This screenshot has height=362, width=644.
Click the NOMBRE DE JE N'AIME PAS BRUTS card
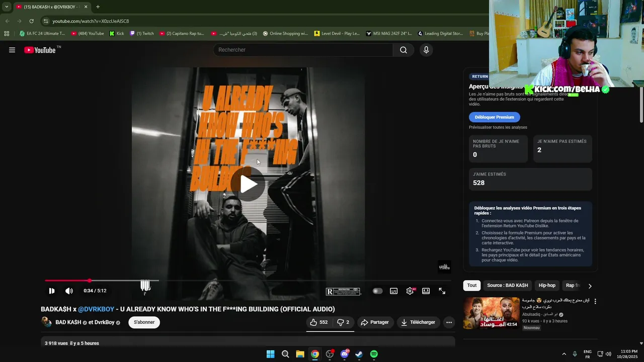tap(498, 149)
